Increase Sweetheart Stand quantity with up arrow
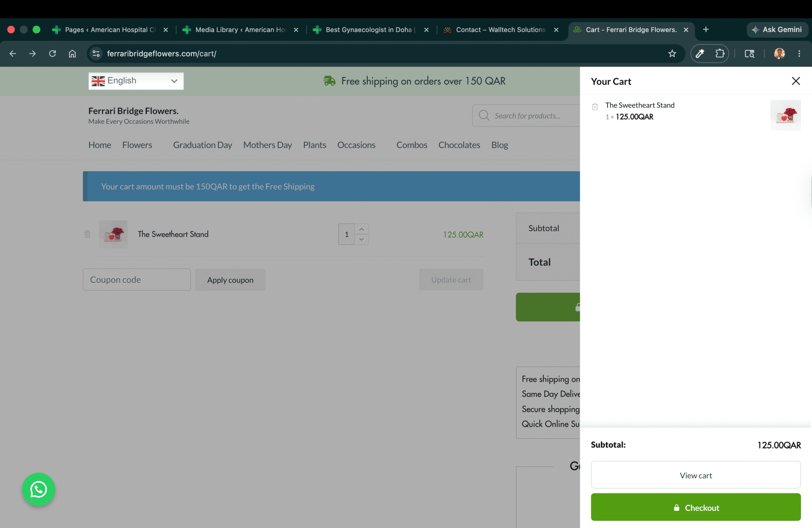Screen dimensions: 812x528 coord(362,229)
